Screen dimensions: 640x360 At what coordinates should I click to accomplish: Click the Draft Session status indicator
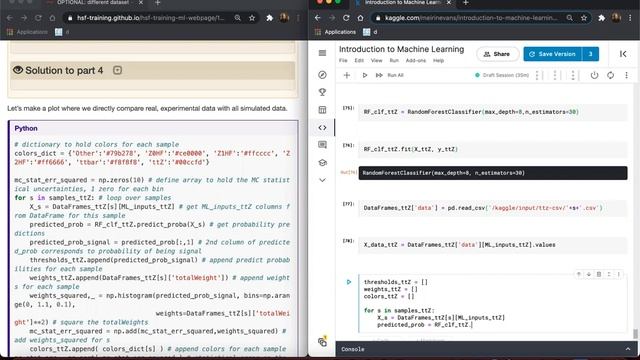pos(502,75)
